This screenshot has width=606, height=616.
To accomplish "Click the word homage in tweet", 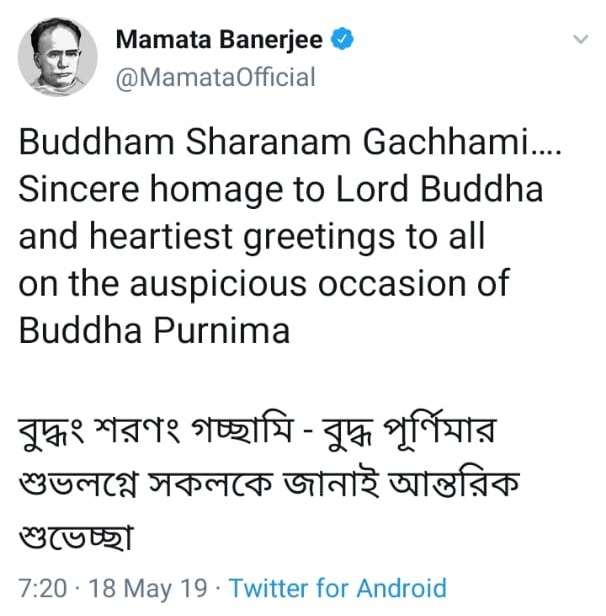I will click(216, 191).
